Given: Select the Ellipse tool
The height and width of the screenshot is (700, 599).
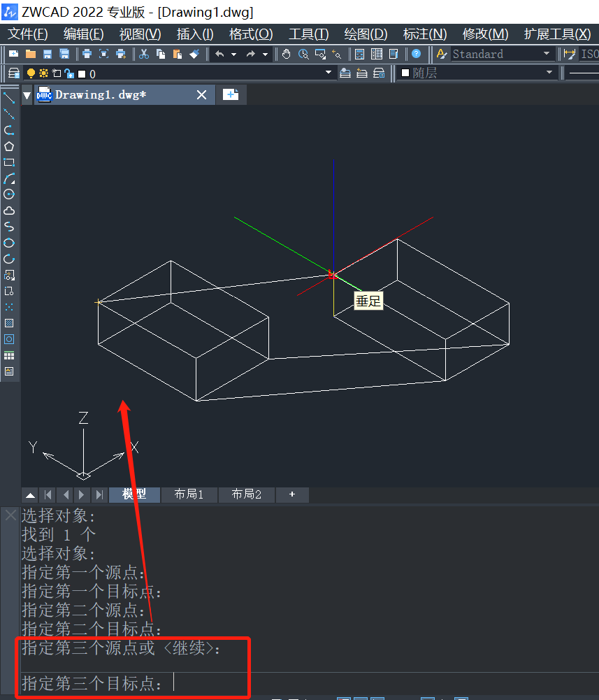Looking at the screenshot, I should 9,243.
